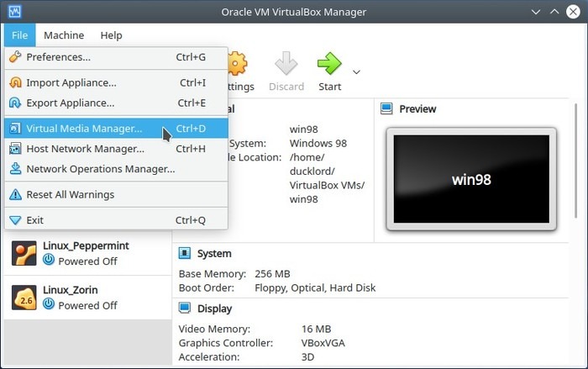588x369 pixels.
Task: Click the Import Appliance icon
Action: click(x=15, y=82)
